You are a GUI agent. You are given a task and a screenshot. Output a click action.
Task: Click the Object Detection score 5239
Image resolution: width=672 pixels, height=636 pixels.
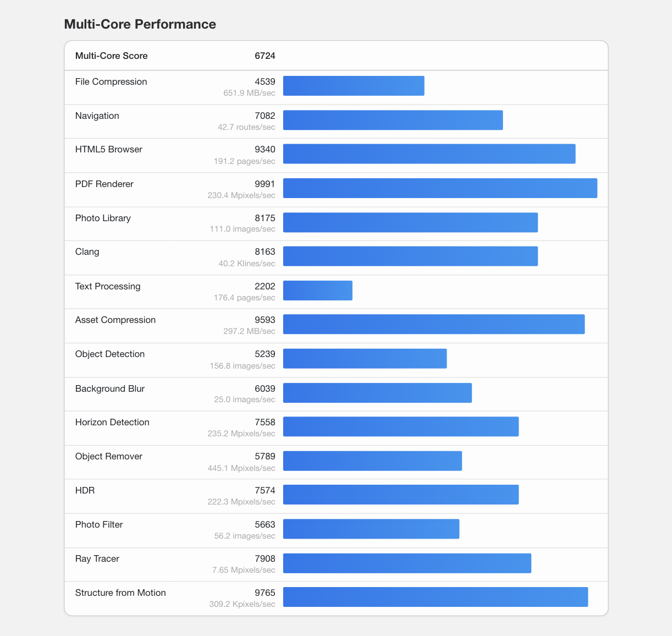265,354
